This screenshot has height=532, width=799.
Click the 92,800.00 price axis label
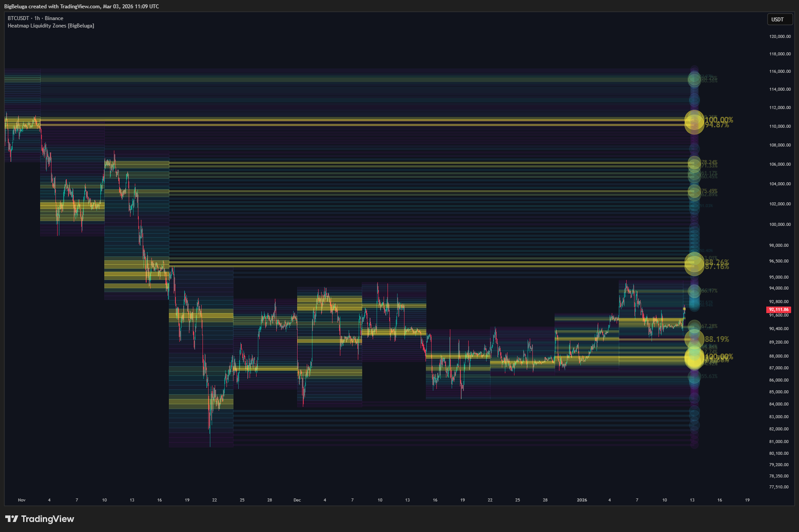coord(779,302)
